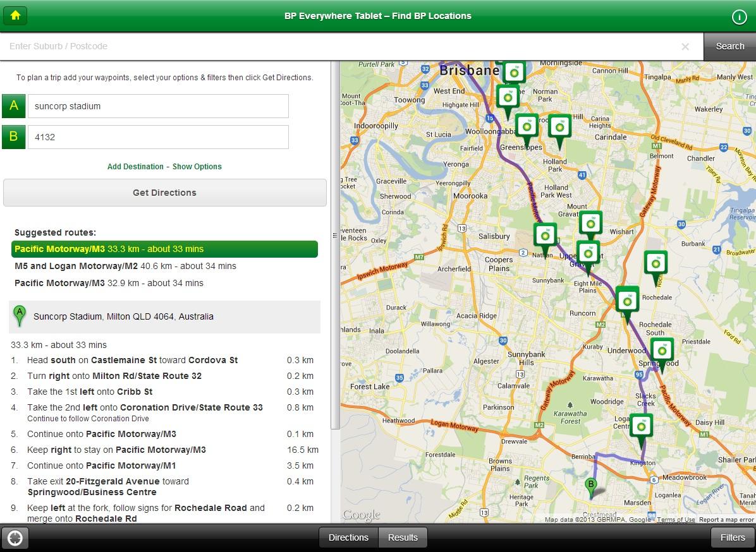Click the locate me crosshair icon
This screenshot has height=552, width=756.
click(x=15, y=538)
